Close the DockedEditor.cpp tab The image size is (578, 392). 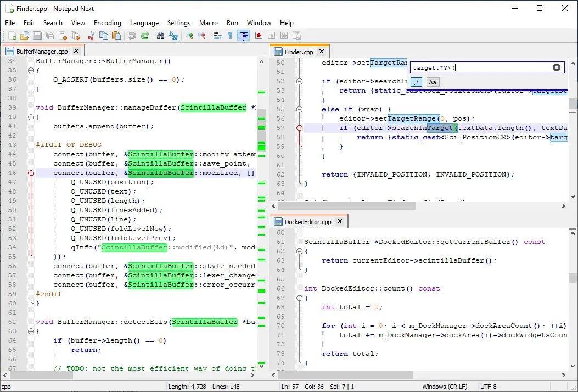tap(340, 221)
